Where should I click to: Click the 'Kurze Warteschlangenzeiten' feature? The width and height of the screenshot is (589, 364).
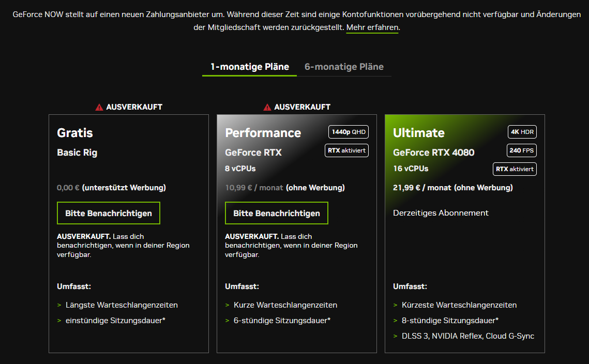pyautogui.click(x=285, y=305)
